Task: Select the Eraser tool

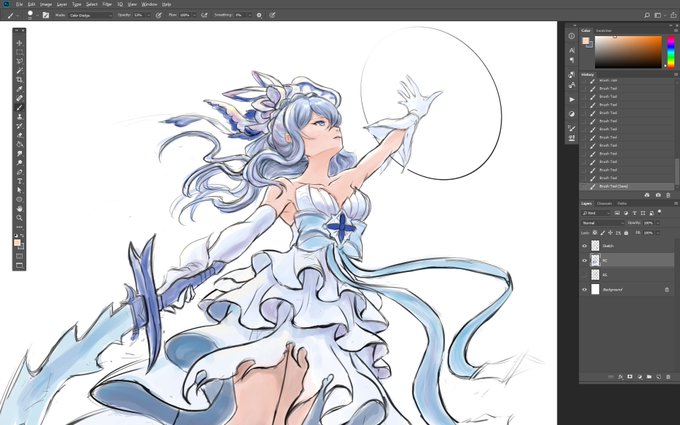Action: coord(19,135)
